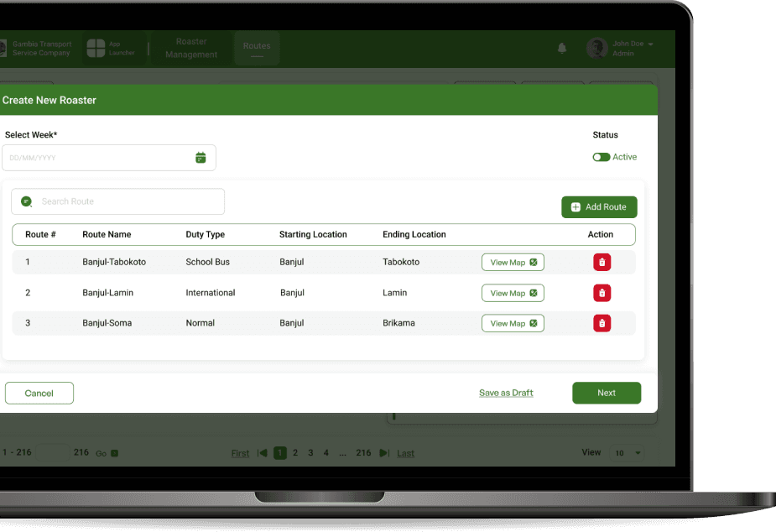Switch to the Routes tab
This screenshot has height=532, width=776.
257,48
